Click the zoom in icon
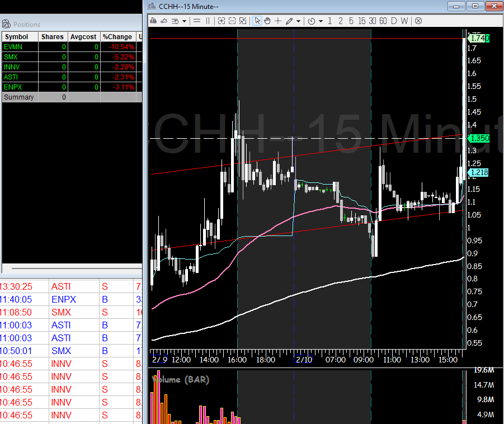 click(x=221, y=21)
